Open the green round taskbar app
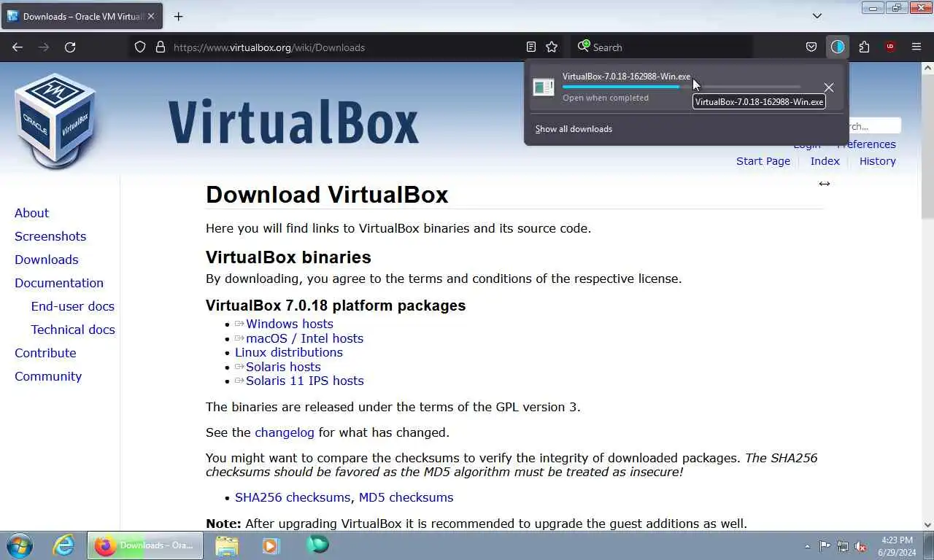 pyautogui.click(x=317, y=545)
